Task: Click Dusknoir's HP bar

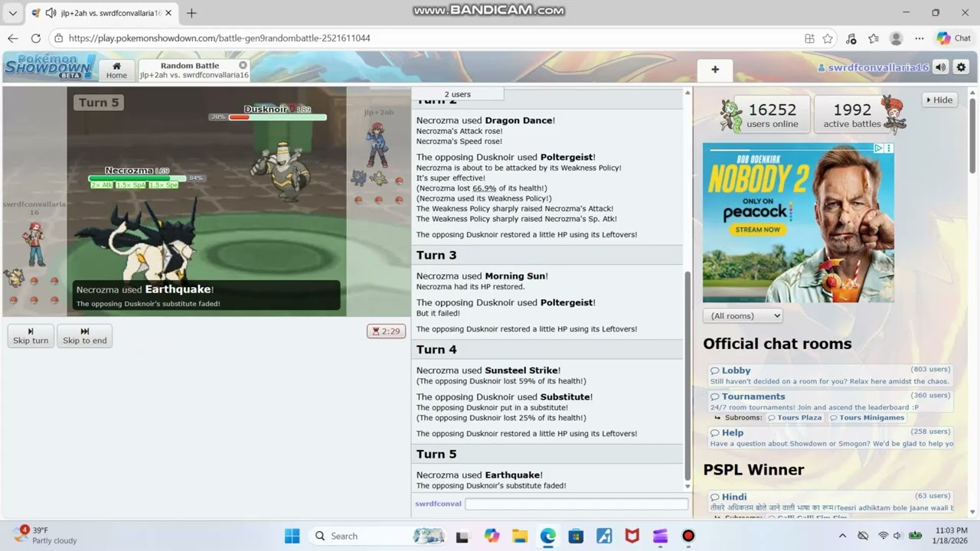Action: [277, 117]
